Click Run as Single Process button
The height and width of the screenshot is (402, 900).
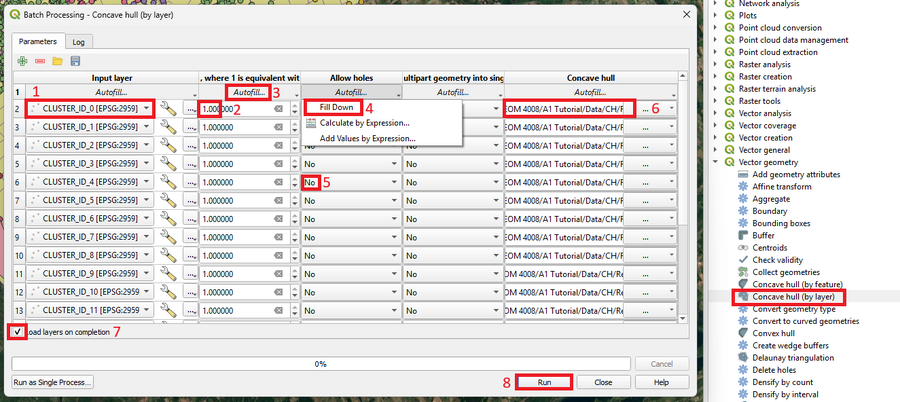point(53,382)
